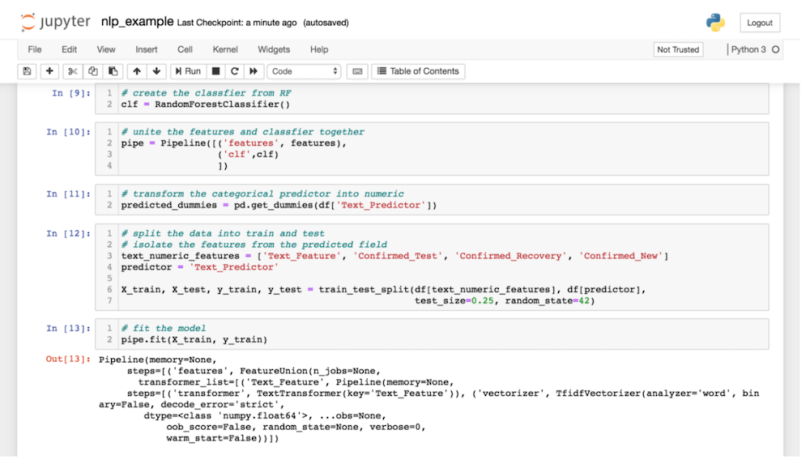The height and width of the screenshot is (464, 810).
Task: Click the Python 3 kernel name
Action: (x=748, y=50)
